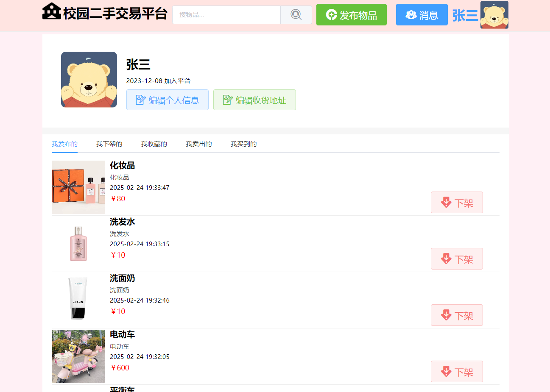Viewport: 550px width, 392px height.
Task: Open the 我收藏的 tab
Action: pyautogui.click(x=154, y=144)
